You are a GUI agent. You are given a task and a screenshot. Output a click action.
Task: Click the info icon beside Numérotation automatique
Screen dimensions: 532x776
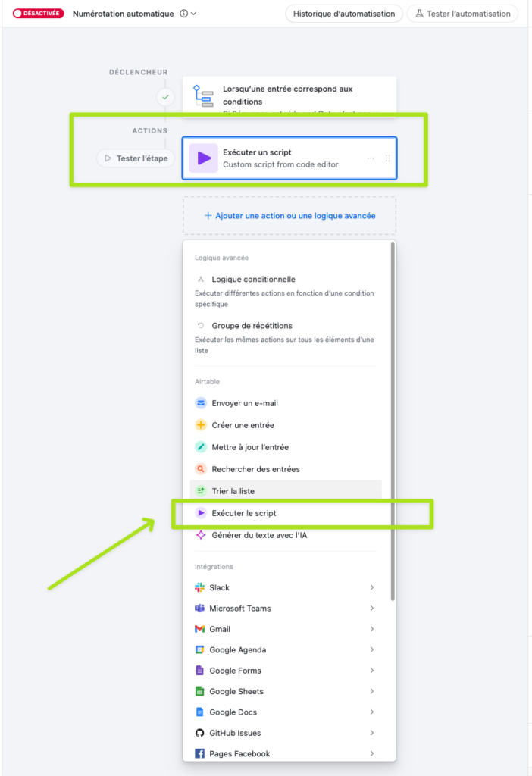(x=184, y=14)
